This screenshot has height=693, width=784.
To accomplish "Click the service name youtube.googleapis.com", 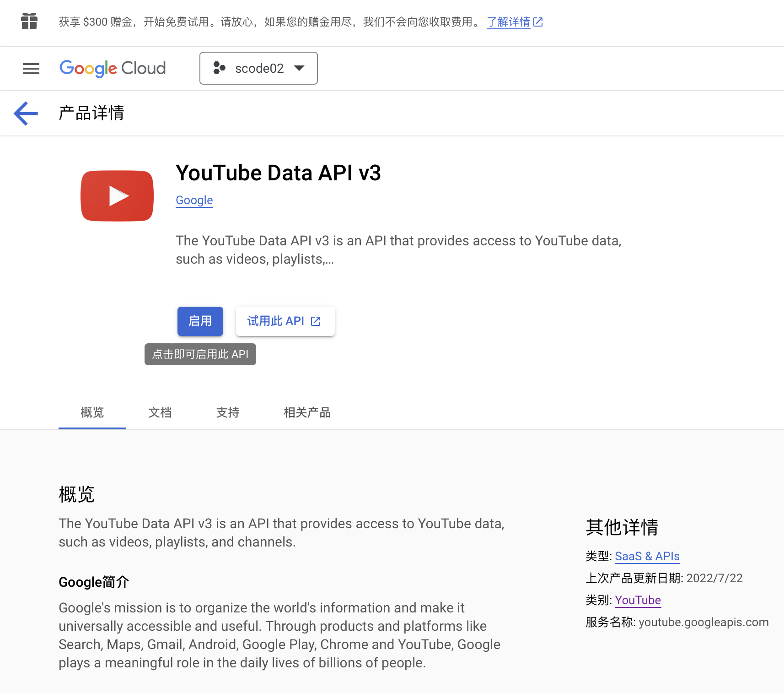I will [703, 622].
